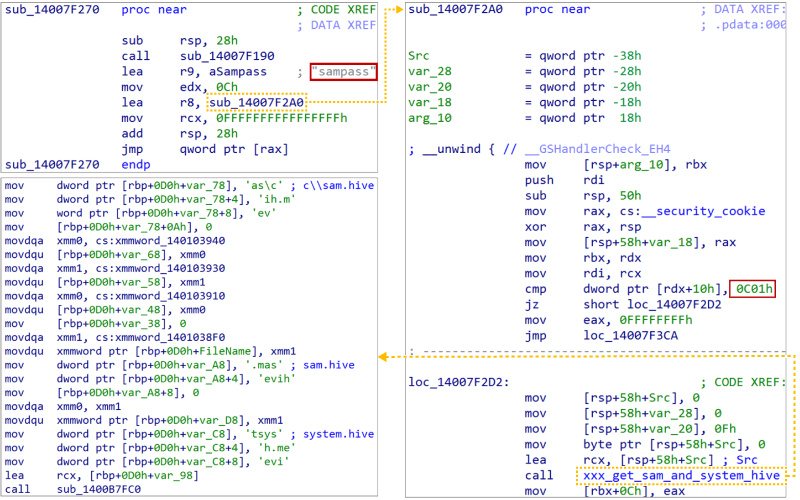Click the sub_14007F190 call target
The width and height of the screenshot is (800, 500).
pyautogui.click(x=227, y=56)
